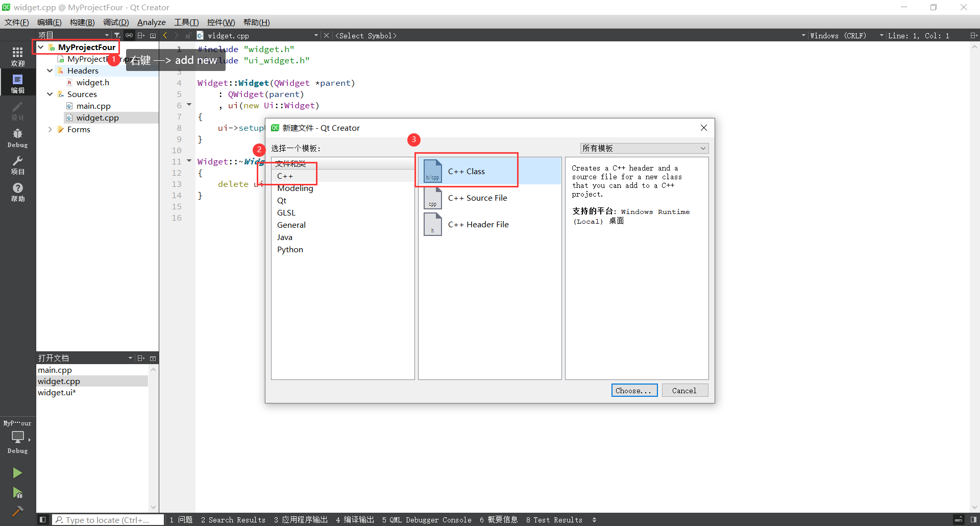Click the Choose... button
This screenshot has height=526, width=980.
[634, 390]
